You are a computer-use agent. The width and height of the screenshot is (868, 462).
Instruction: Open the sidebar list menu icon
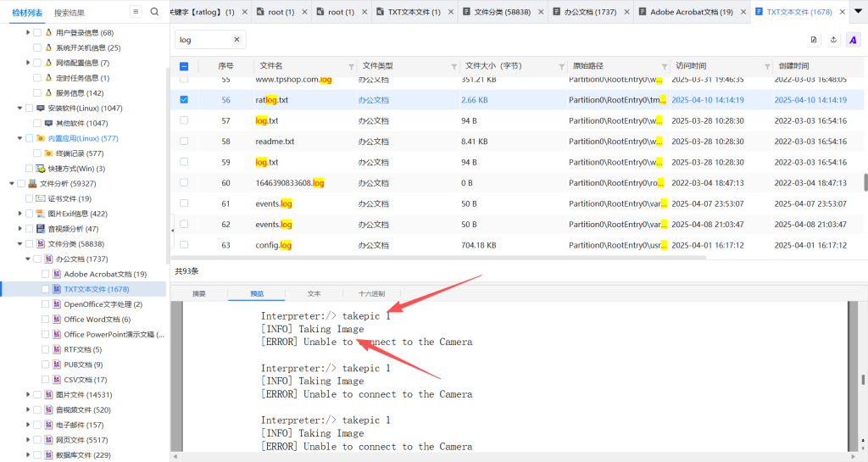coord(136,12)
